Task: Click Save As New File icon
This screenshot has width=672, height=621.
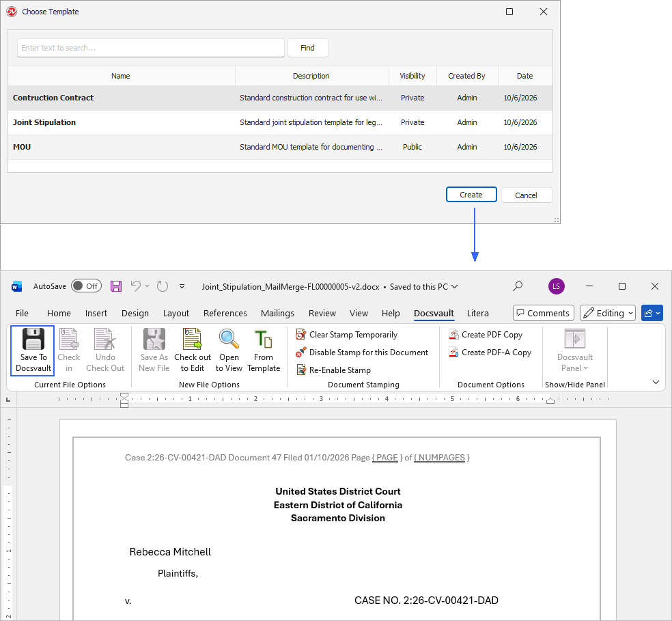Action: (154, 340)
